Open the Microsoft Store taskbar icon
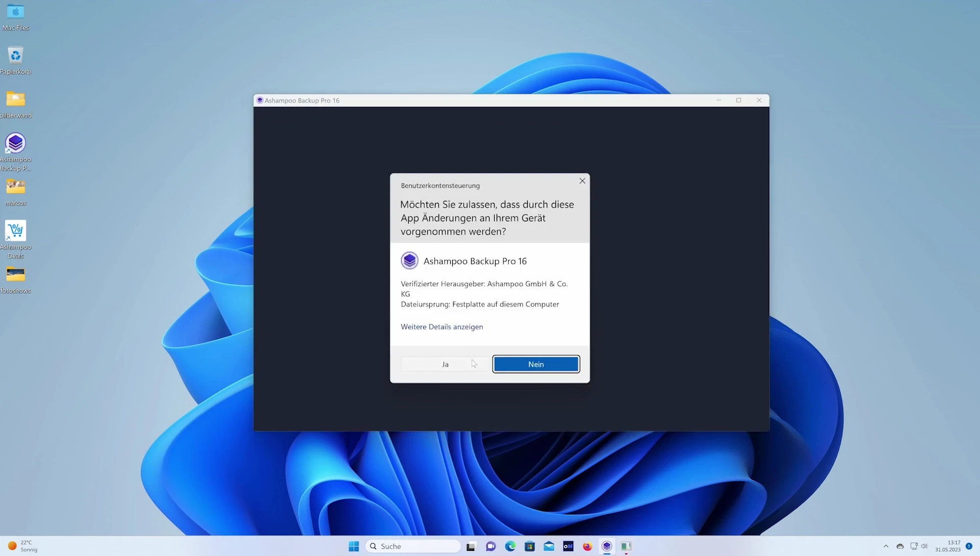Viewport: 980px width, 556px height. click(530, 546)
